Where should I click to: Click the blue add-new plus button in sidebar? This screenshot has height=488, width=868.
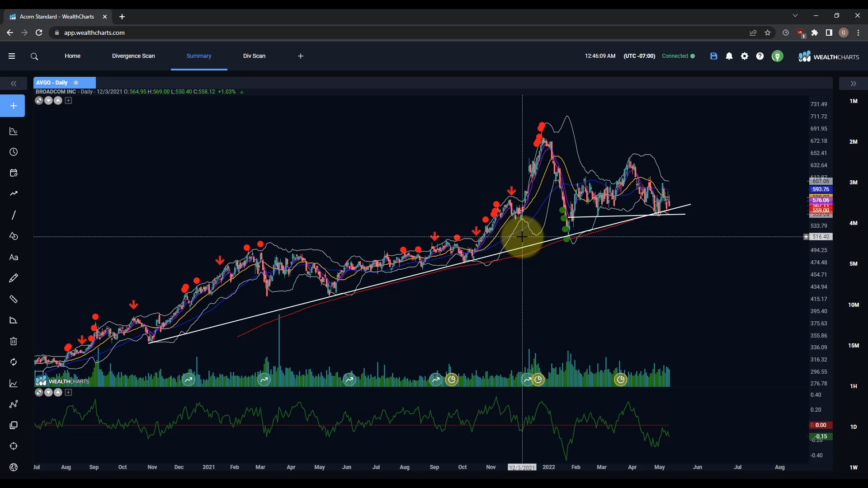(x=13, y=106)
